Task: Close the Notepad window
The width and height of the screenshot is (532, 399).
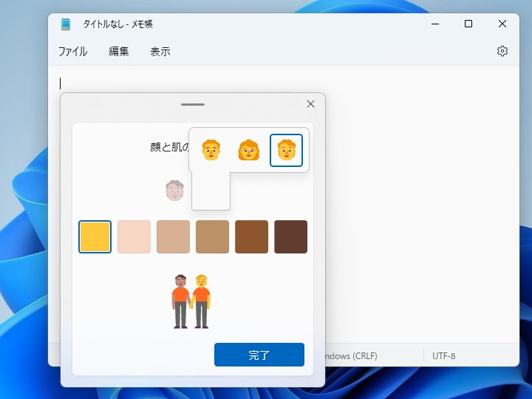Action: pos(502,24)
